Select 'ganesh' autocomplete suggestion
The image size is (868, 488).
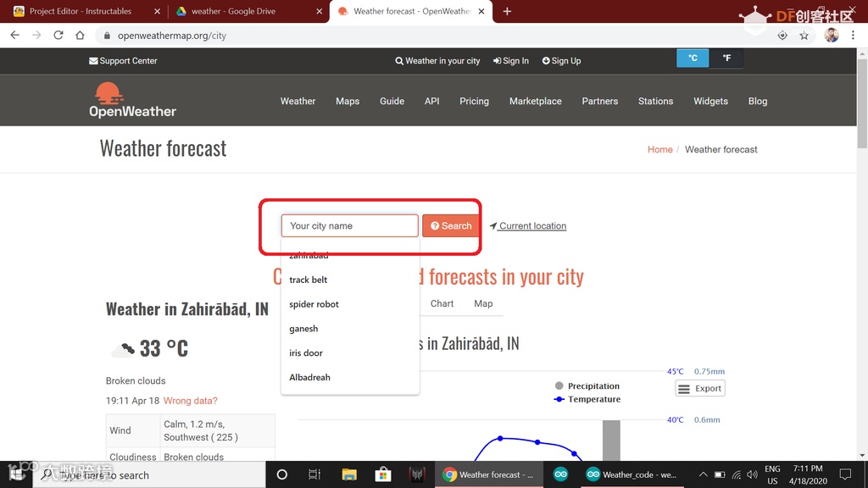click(350, 328)
